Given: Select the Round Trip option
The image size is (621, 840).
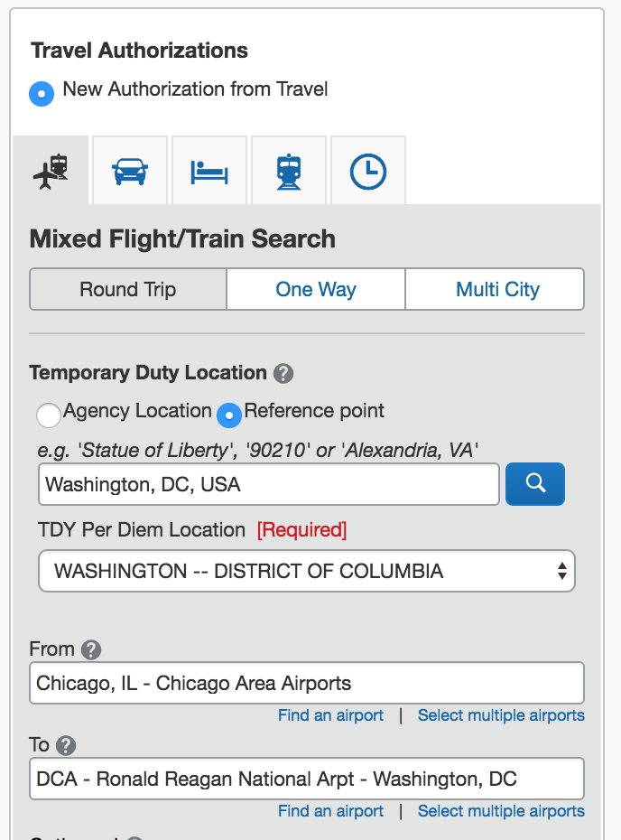Looking at the screenshot, I should pyautogui.click(x=128, y=290).
